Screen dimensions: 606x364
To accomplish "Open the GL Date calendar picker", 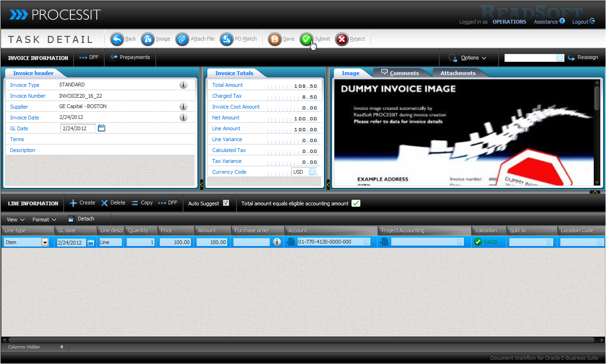I will click(102, 128).
